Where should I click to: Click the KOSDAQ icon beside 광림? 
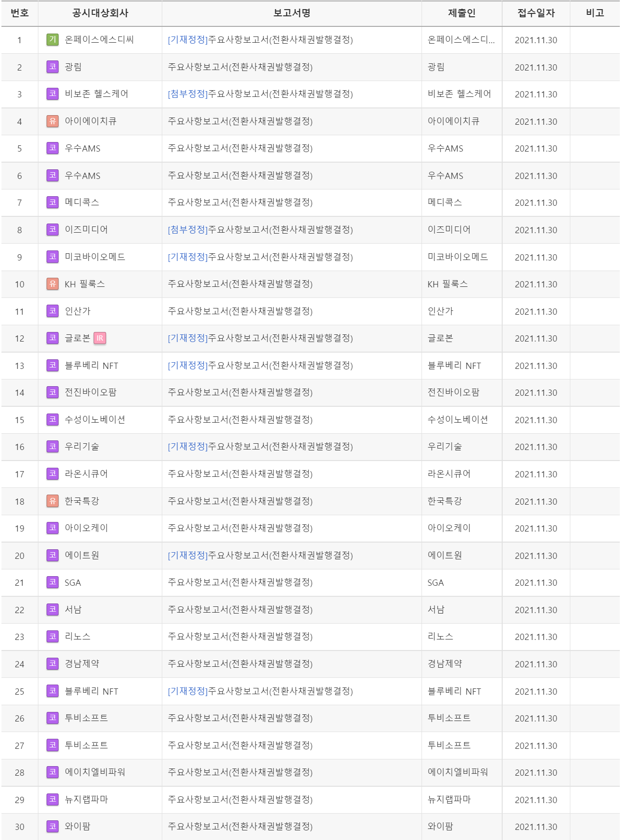click(52, 67)
